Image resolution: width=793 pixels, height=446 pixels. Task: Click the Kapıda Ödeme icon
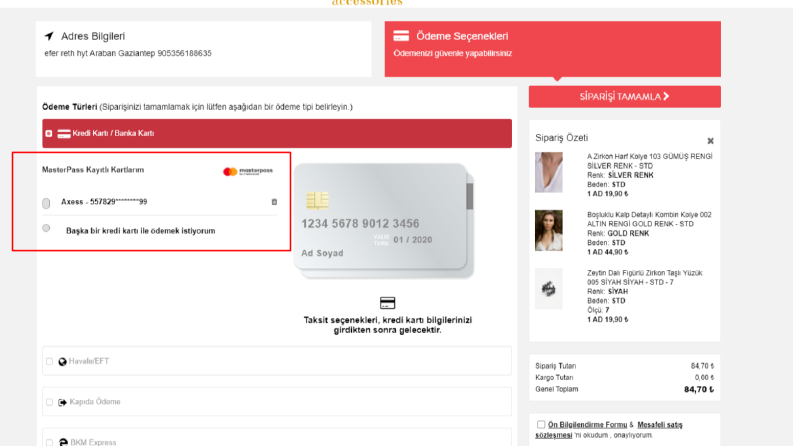point(62,402)
